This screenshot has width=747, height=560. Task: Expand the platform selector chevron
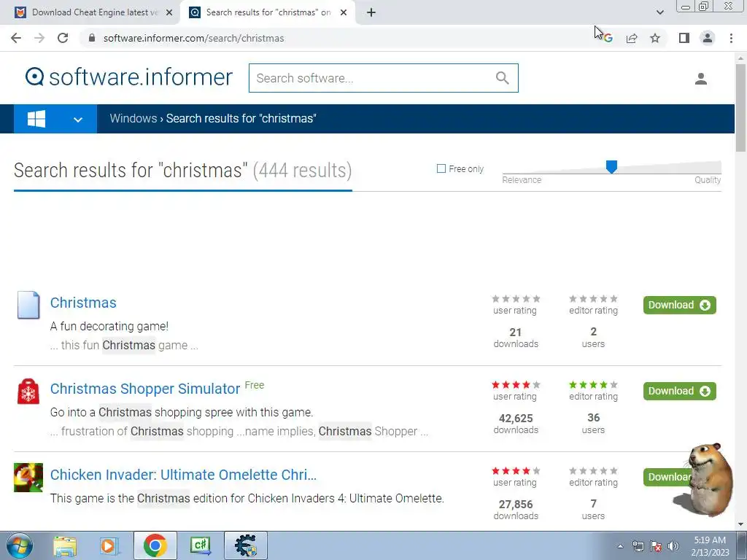click(78, 120)
